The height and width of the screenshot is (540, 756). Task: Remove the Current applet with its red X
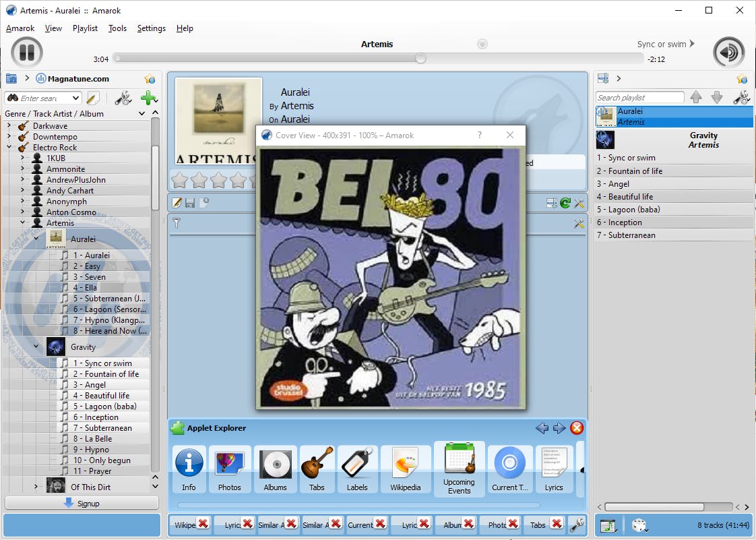tap(380, 524)
